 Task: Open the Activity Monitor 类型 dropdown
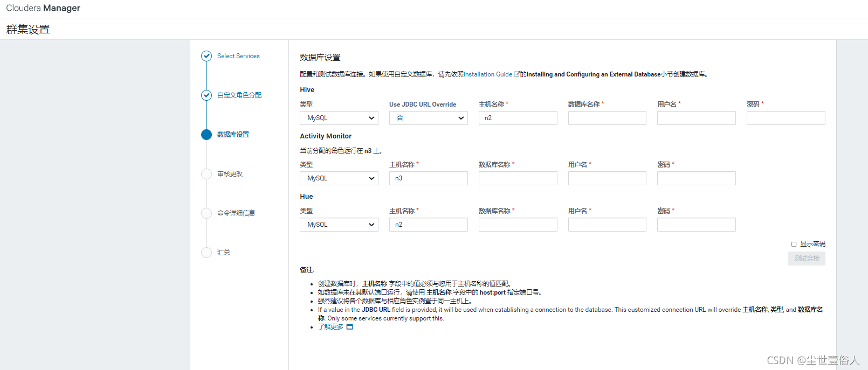(339, 178)
